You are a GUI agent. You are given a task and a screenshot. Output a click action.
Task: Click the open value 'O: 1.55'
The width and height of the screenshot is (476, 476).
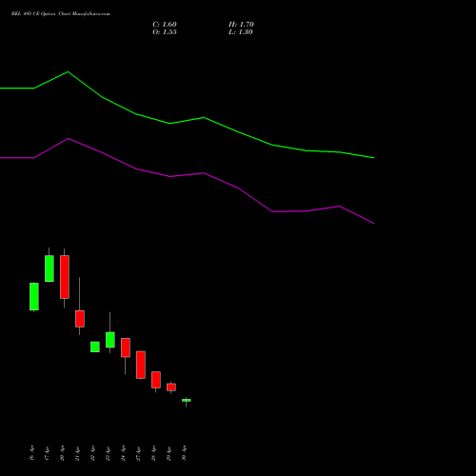pyautogui.click(x=165, y=32)
